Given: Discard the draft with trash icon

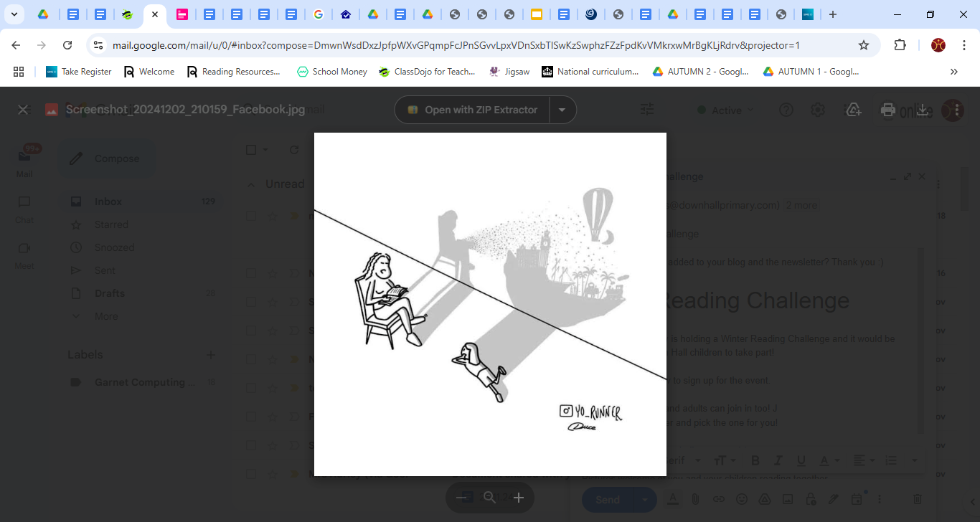Looking at the screenshot, I should (x=918, y=499).
